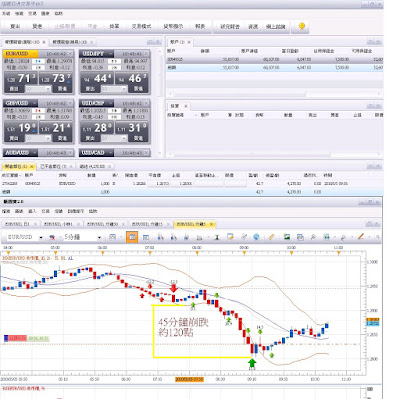400x399 pixels.
Task: Click the second main toolbar button (賣出)
Action: [37, 26]
